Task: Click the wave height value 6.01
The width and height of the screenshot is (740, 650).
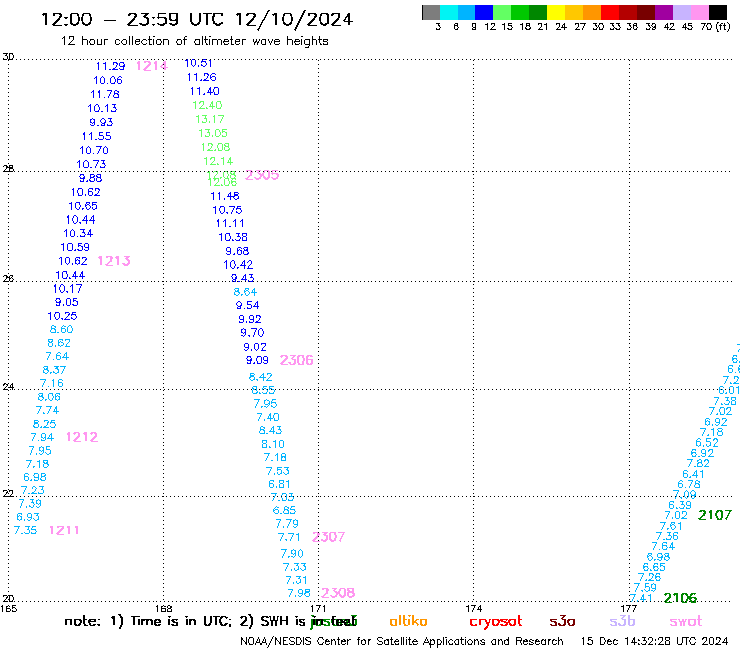Action: (728, 390)
